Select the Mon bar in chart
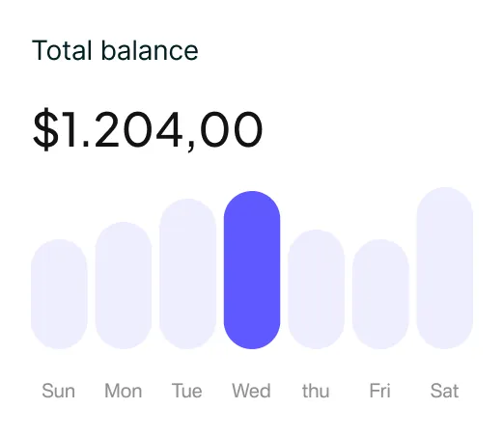Screen dimensions: 504x436 [x=124, y=286]
